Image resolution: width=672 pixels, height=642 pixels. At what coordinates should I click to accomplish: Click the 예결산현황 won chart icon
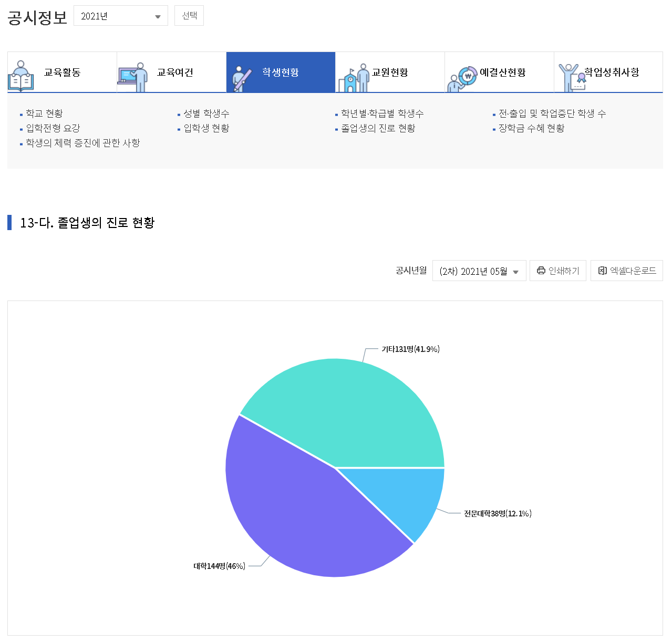click(462, 79)
